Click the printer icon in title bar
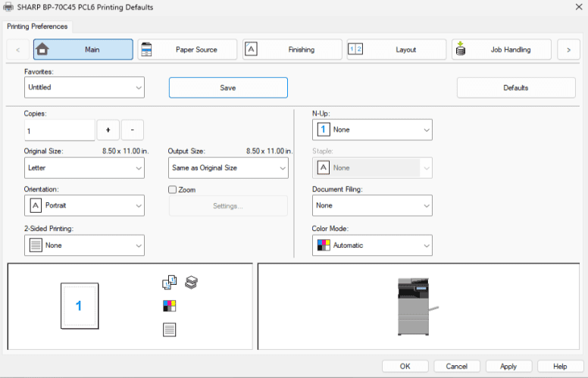 pos(7,7)
